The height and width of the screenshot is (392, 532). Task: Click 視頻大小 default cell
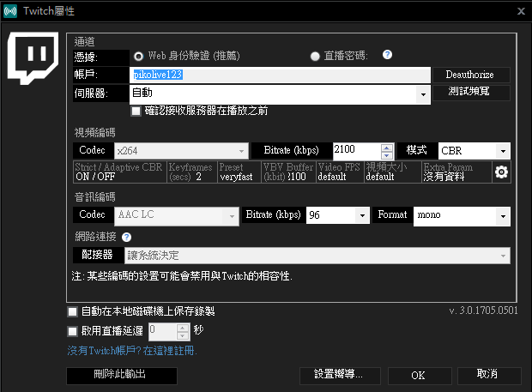(393, 172)
